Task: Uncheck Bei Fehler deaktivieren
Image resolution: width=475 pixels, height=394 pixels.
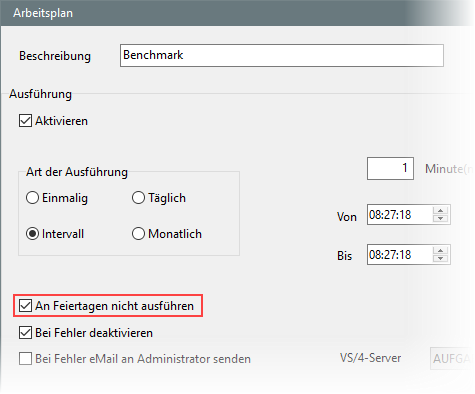Action: (25, 333)
